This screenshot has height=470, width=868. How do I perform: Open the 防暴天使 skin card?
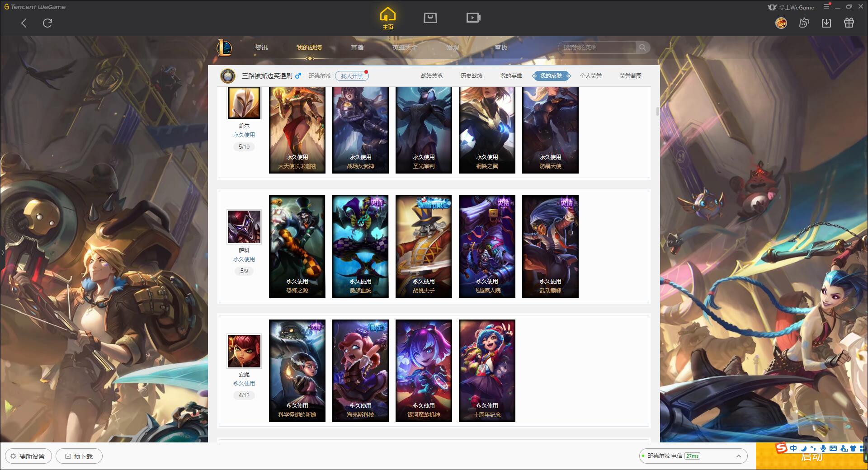pyautogui.click(x=550, y=130)
